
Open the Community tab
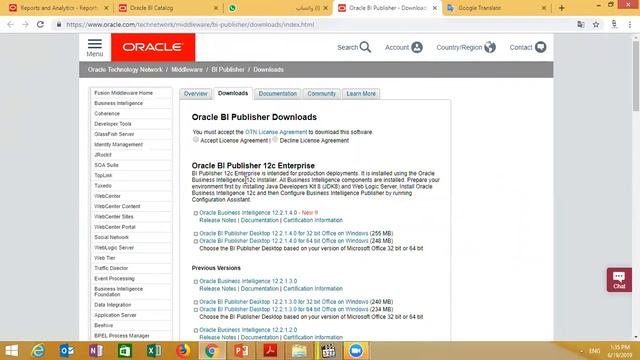tap(322, 93)
